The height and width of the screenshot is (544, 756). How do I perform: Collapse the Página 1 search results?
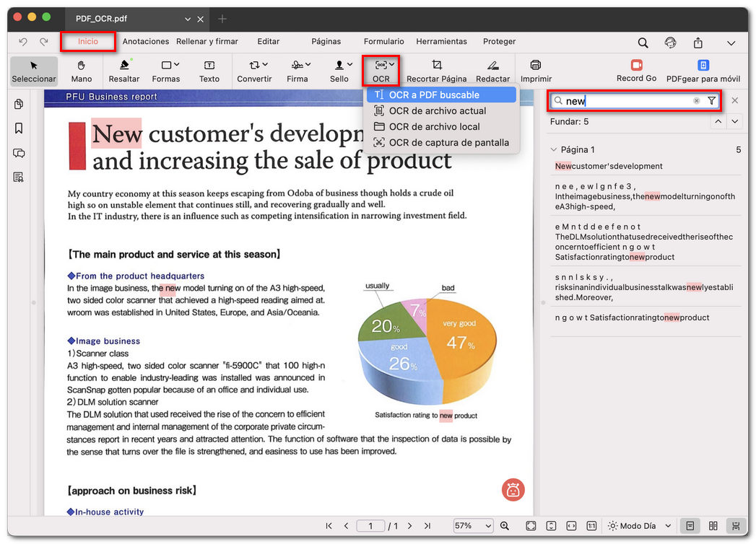pyautogui.click(x=555, y=150)
